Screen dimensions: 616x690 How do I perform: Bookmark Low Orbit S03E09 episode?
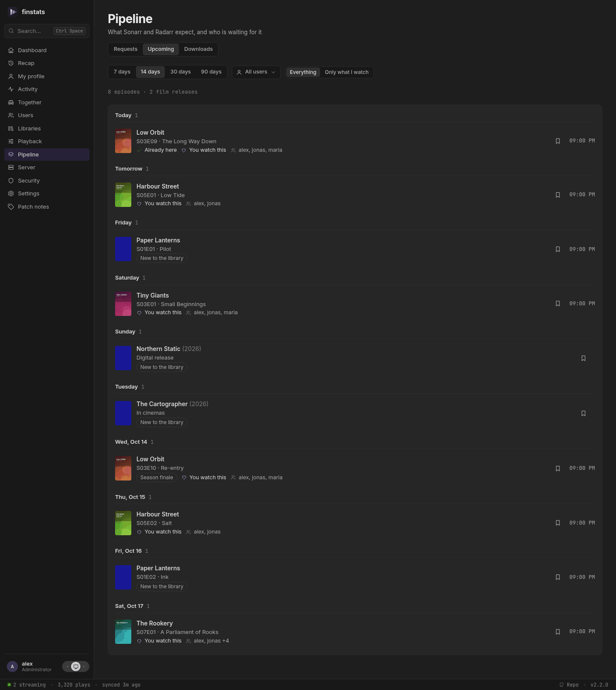pos(558,141)
